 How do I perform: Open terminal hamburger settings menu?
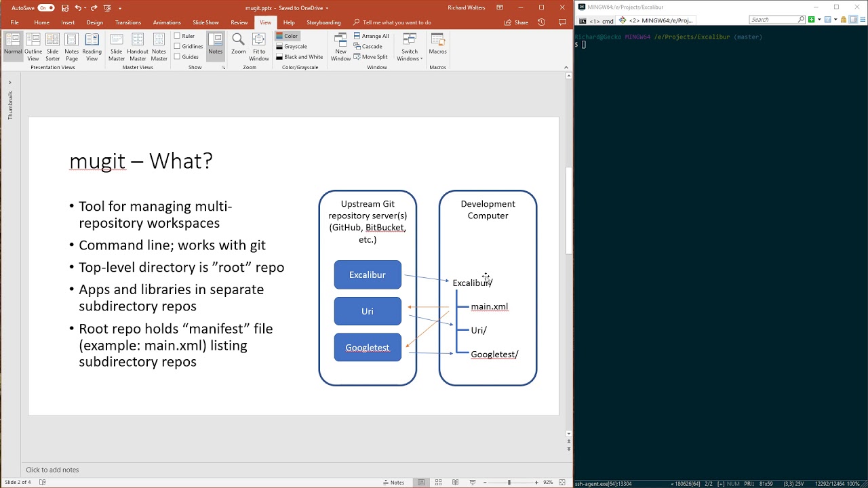point(862,20)
